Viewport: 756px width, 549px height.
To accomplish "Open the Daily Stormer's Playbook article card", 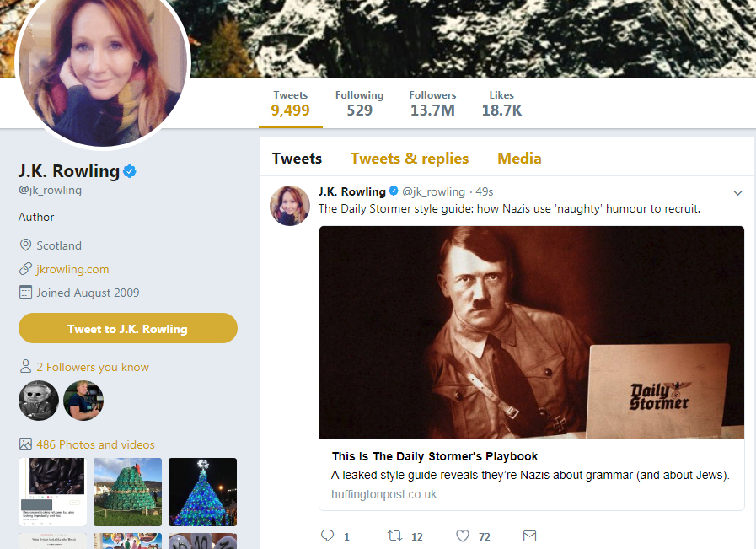I will [532, 368].
